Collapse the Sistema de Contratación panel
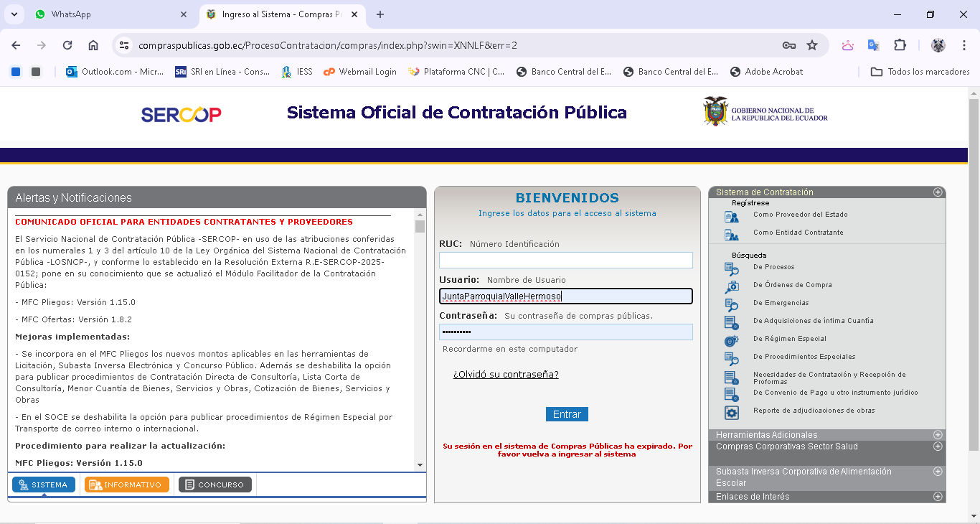Viewport: 980px width, 524px height. (x=937, y=192)
